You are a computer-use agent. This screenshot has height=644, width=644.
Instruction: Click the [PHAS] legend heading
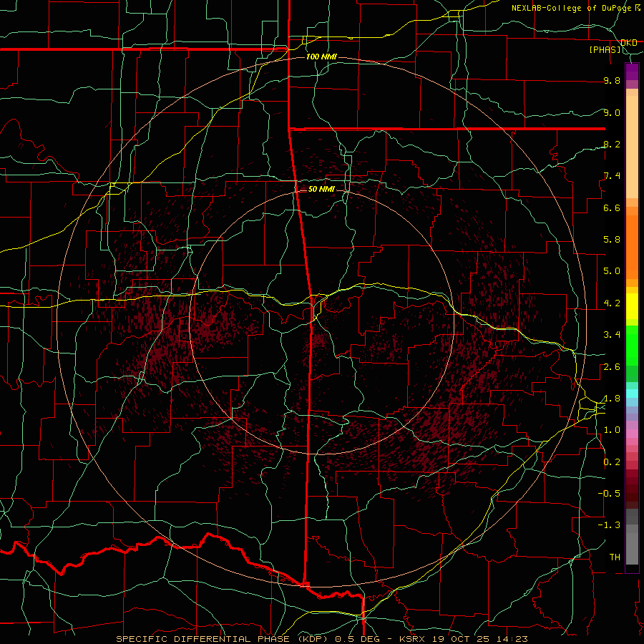[605, 49]
